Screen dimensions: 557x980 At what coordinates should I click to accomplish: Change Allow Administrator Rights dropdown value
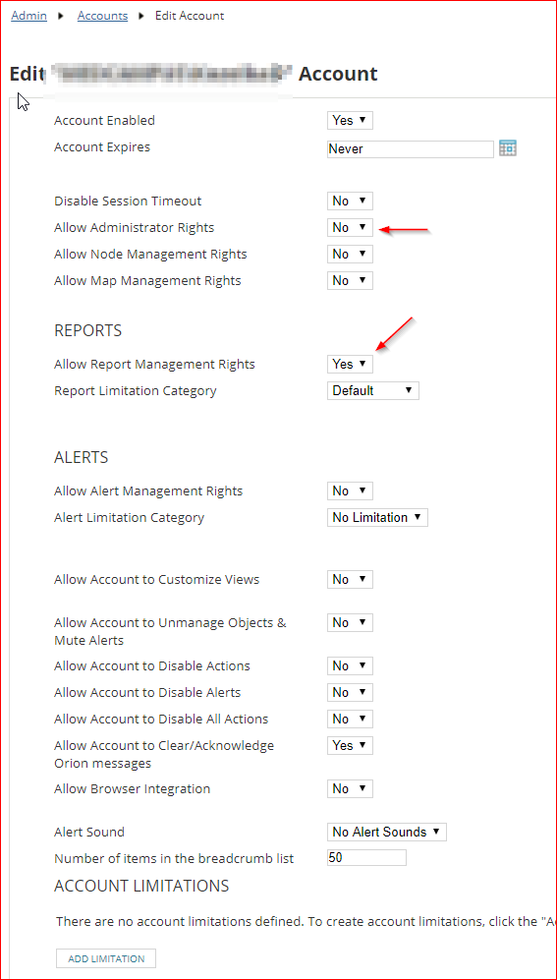(x=350, y=228)
